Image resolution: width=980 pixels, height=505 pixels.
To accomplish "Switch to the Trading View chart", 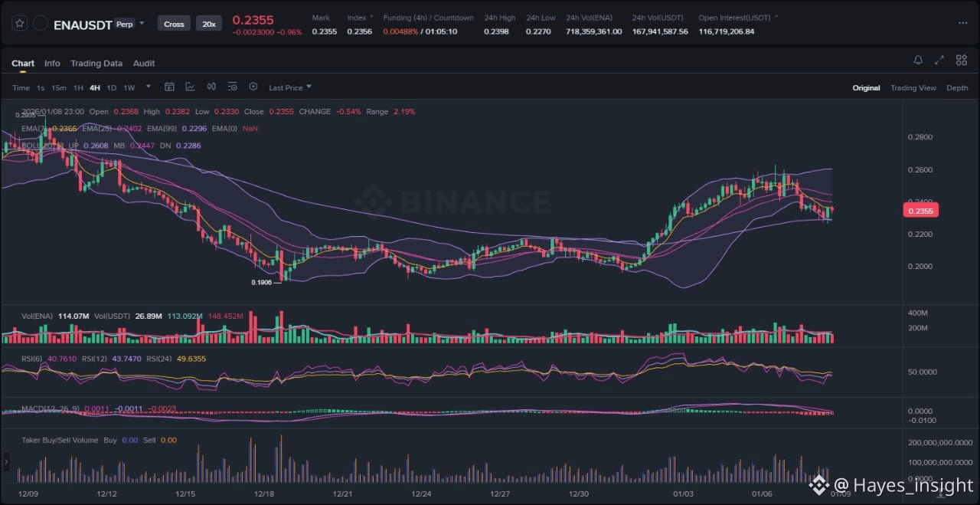I will pyautogui.click(x=913, y=88).
